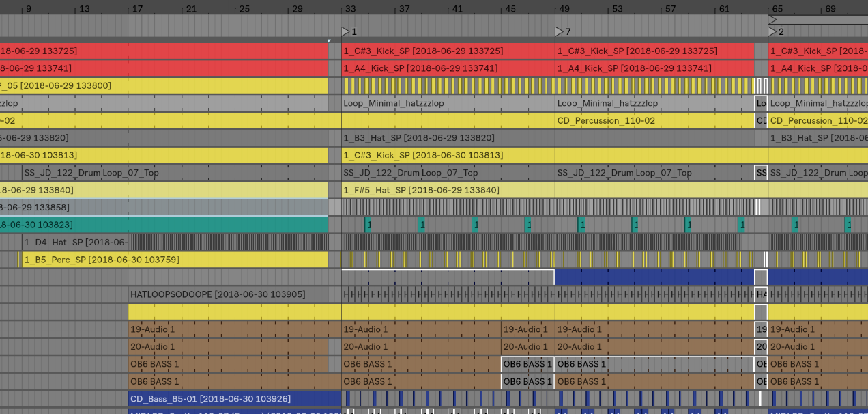Select 1_C#3_Kick_SP 133725 clip starting at bar 49

tap(655, 51)
